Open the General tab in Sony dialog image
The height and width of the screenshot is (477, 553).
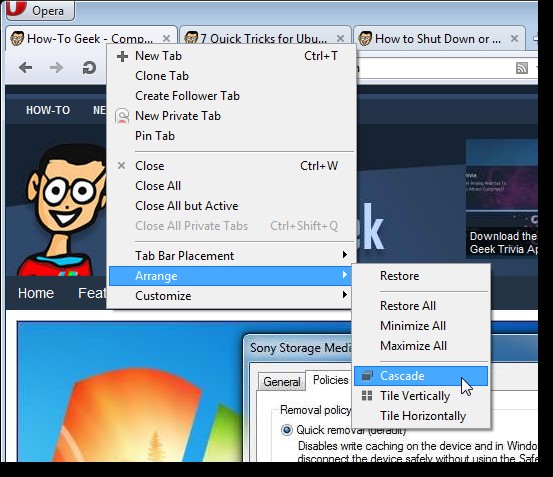point(281,382)
